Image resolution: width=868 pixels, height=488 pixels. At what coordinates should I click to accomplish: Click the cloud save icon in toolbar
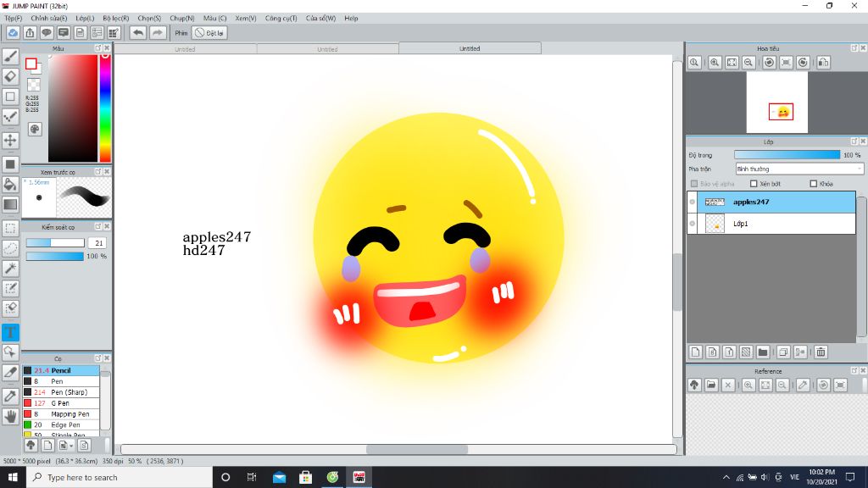pos(13,33)
